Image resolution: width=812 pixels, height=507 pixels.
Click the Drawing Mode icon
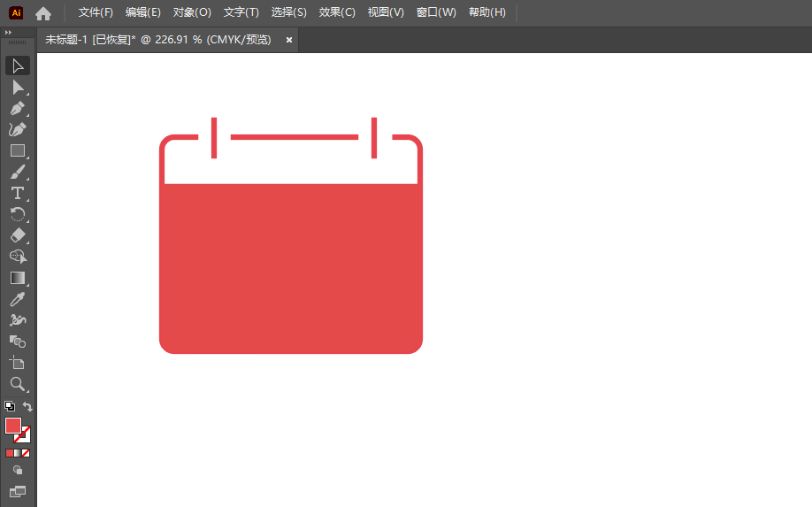[18, 470]
